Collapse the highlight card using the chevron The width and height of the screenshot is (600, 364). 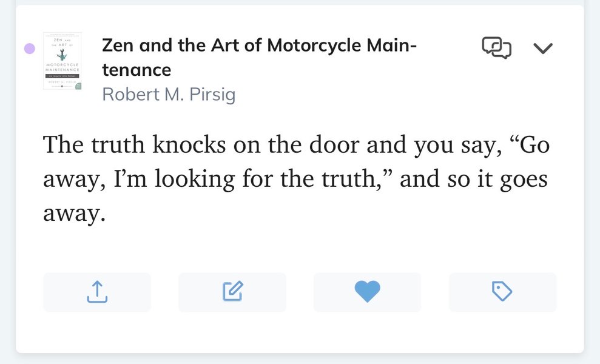(542, 48)
